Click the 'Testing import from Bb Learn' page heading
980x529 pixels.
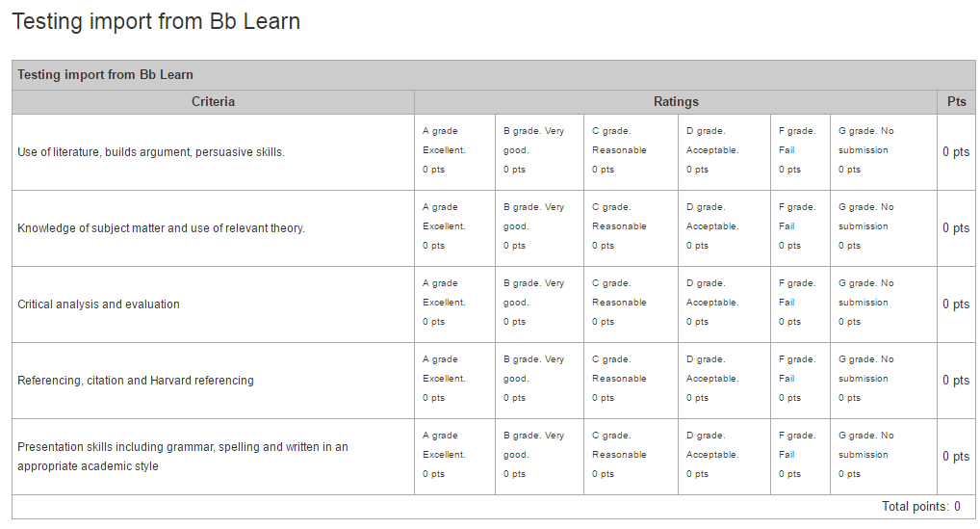[x=156, y=21]
